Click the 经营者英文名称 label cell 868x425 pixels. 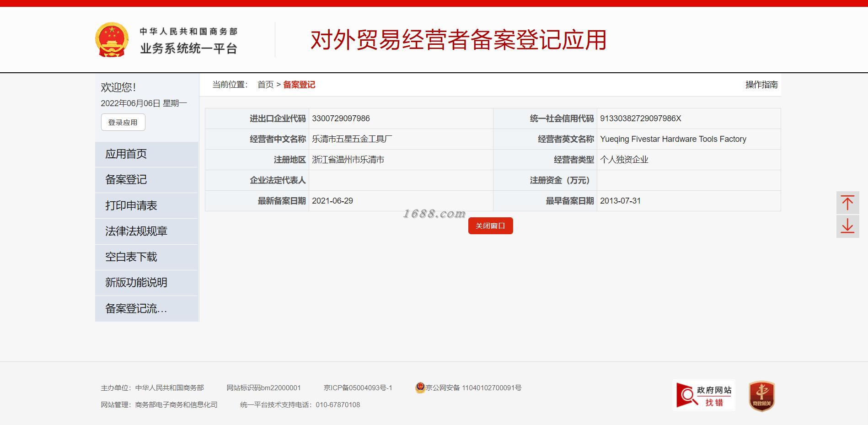[x=545, y=139]
